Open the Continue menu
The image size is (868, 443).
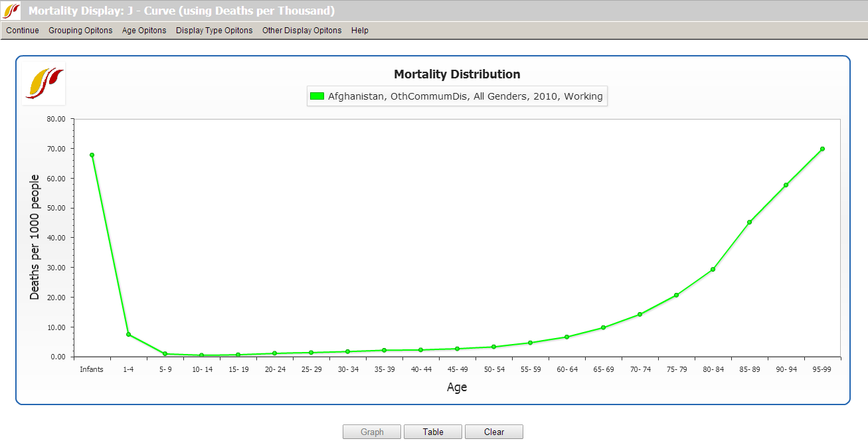(x=22, y=31)
